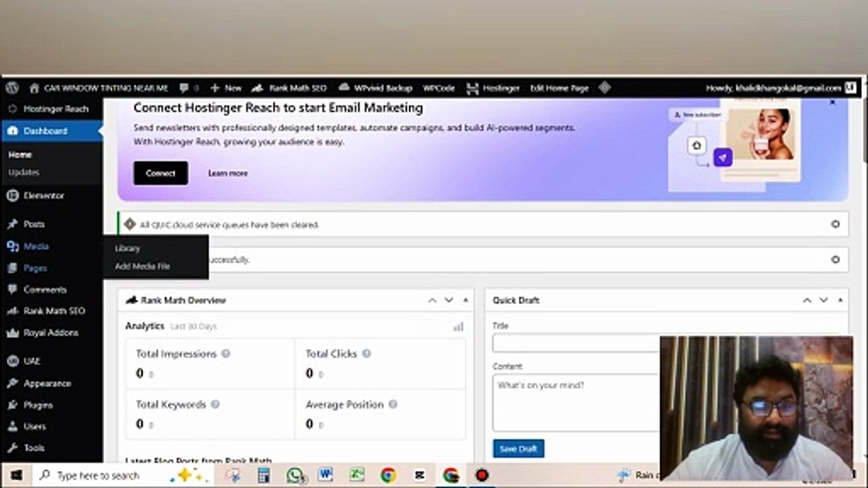Focus the What's on your mind textarea
This screenshot has width=868, height=488.
coord(576,403)
